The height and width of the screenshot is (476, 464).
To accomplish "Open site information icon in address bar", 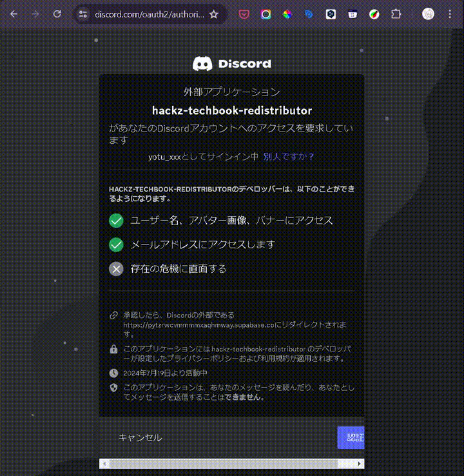I will coord(82,14).
